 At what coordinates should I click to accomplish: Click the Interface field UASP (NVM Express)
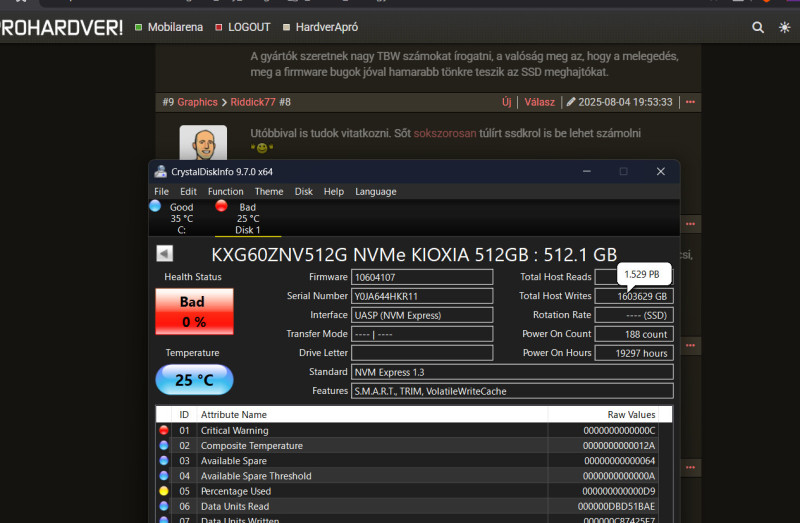pos(422,315)
